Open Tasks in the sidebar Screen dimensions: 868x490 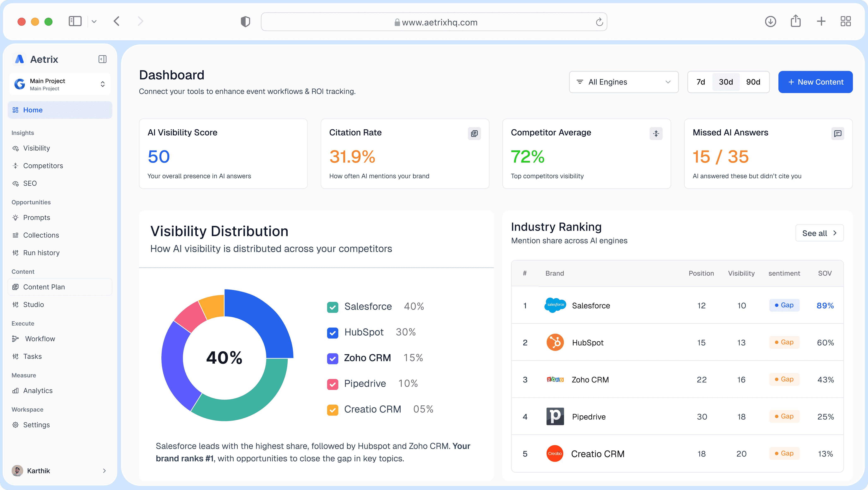pyautogui.click(x=60, y=356)
